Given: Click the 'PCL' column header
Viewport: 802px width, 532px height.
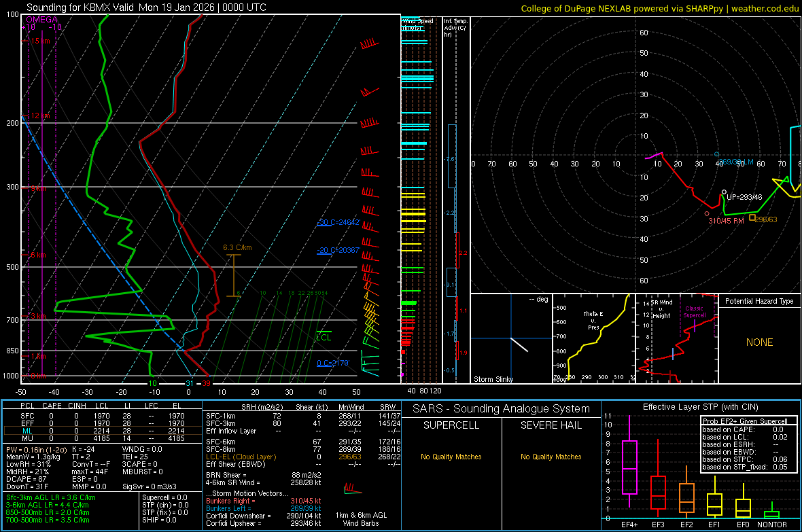Looking at the screenshot, I should point(27,406).
